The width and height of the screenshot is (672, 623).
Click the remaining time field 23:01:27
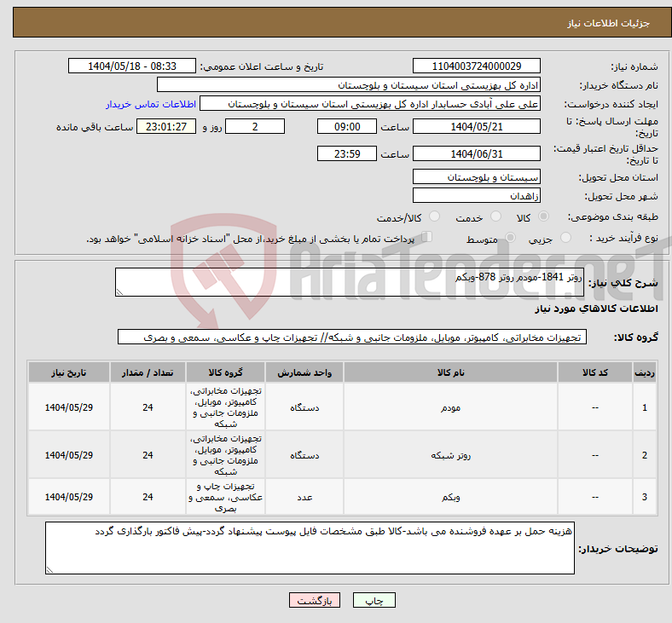click(x=166, y=127)
